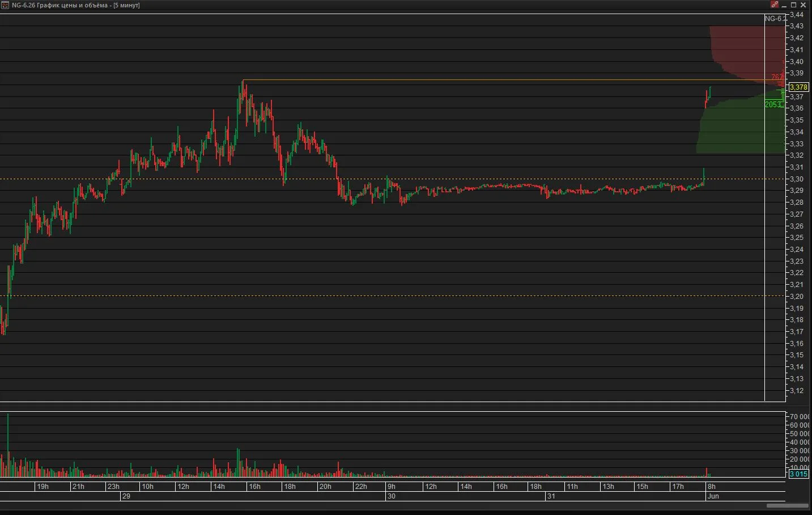
Task: Click the 3,30 price axis label
Action: pyautogui.click(x=797, y=179)
